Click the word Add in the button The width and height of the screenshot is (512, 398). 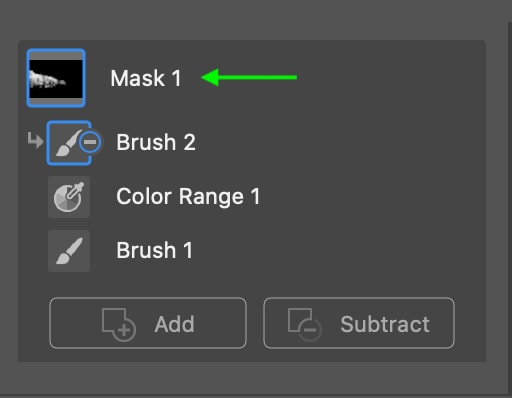[174, 324]
